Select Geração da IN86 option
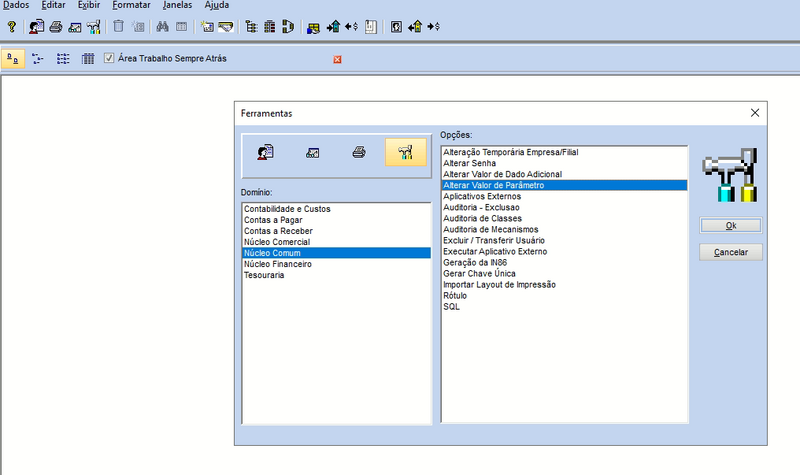This screenshot has width=800, height=475. click(x=564, y=262)
